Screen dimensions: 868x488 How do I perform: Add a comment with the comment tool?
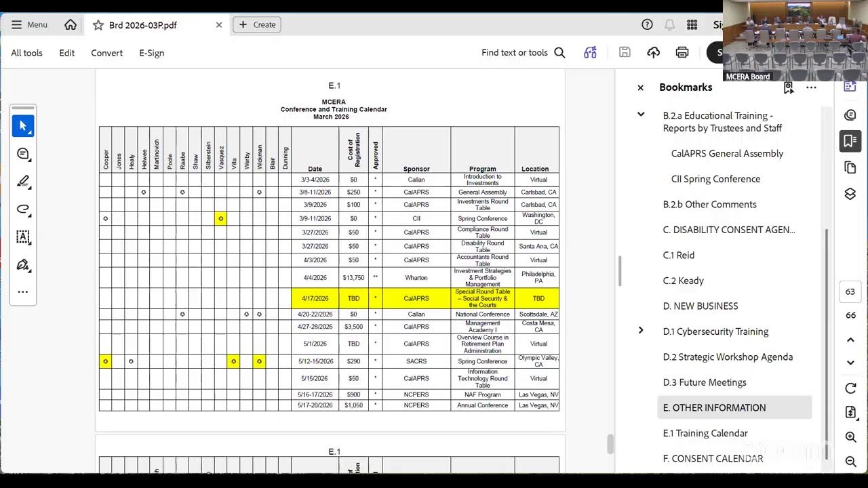click(x=23, y=154)
